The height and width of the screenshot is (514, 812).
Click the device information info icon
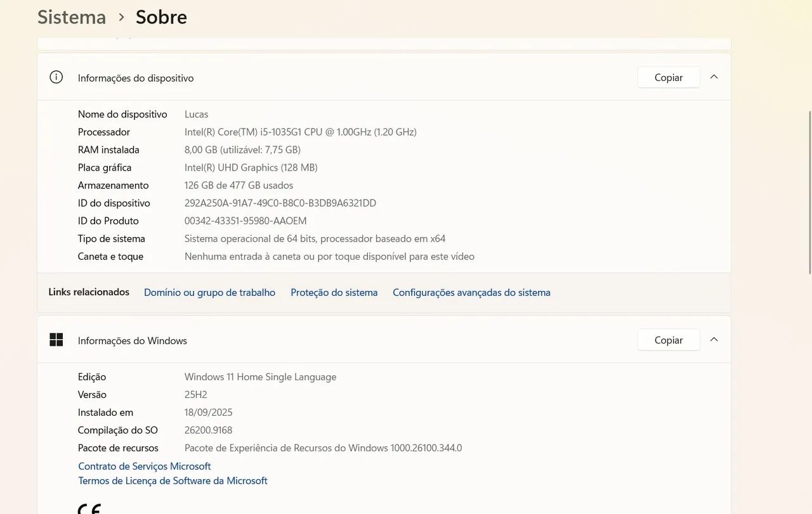pyautogui.click(x=56, y=77)
